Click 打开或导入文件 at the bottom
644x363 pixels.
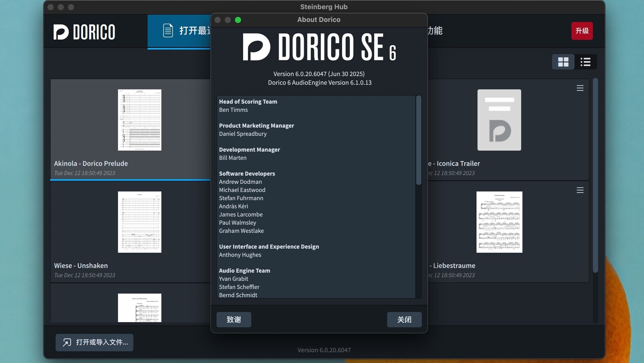pos(94,343)
